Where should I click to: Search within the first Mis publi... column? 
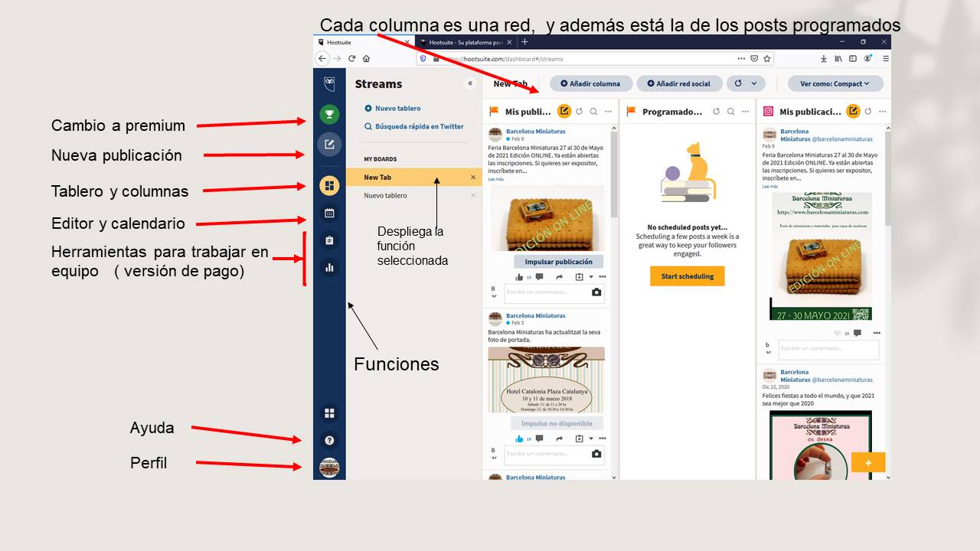593,112
